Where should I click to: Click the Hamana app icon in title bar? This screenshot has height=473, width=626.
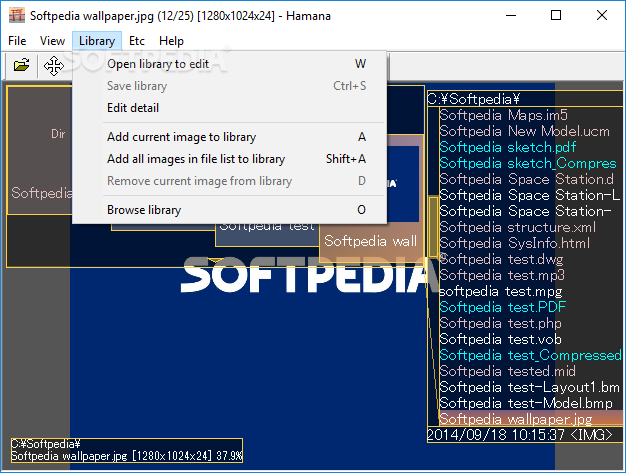[17, 16]
